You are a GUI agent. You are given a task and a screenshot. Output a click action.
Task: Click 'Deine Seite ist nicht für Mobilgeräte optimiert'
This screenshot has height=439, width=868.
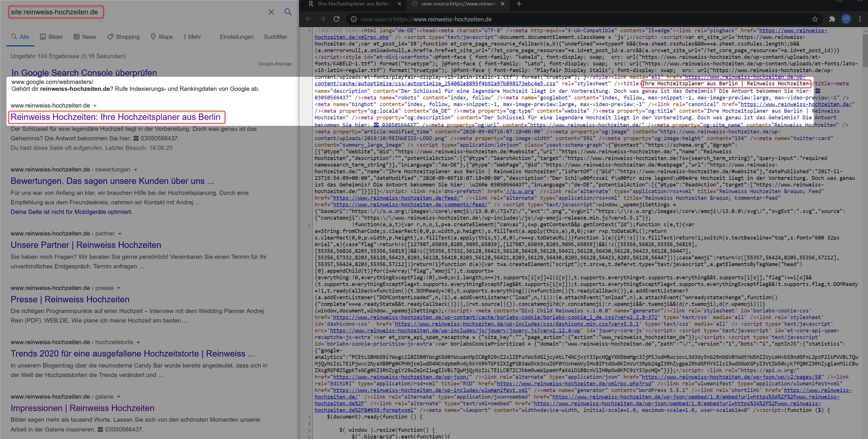[x=71, y=212]
